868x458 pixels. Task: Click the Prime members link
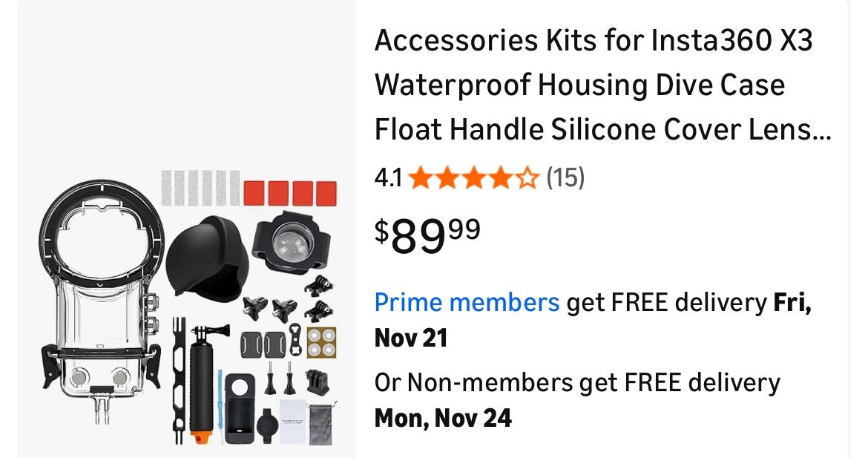(467, 302)
